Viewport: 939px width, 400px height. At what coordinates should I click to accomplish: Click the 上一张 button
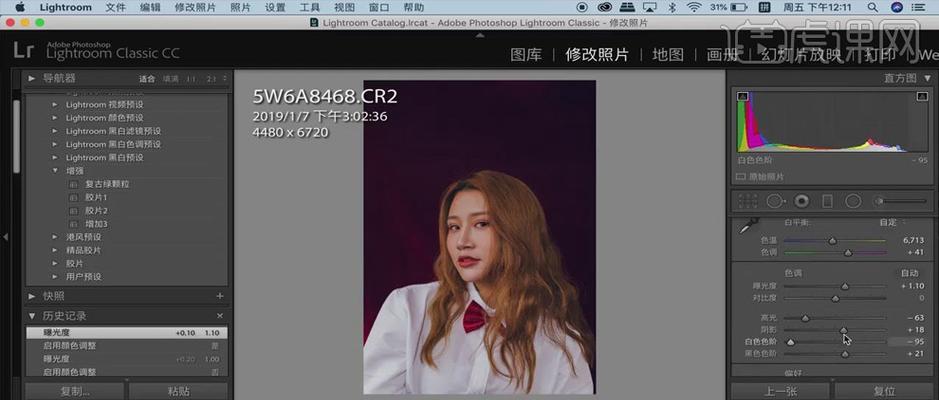[x=780, y=392]
